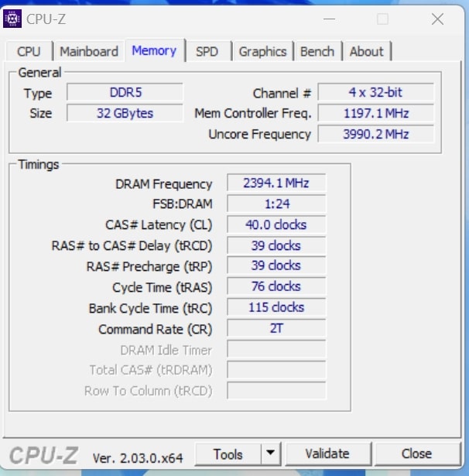Expand the Tools dropdown arrow
Viewport: 469px width, 476px height.
[x=270, y=454]
